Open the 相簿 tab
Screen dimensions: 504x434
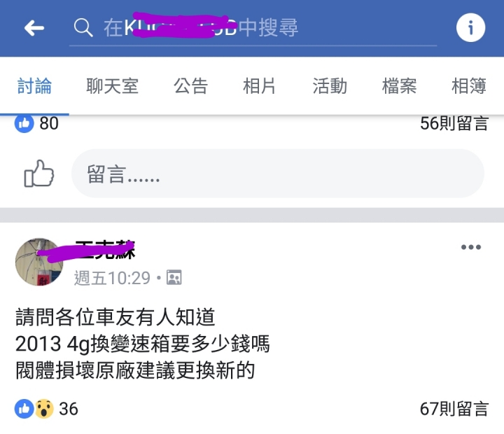coord(468,86)
